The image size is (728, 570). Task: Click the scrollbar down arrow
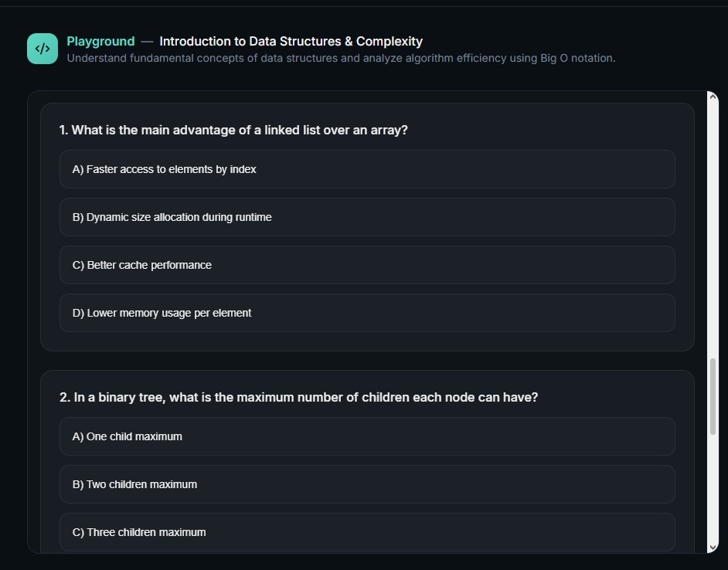click(713, 547)
